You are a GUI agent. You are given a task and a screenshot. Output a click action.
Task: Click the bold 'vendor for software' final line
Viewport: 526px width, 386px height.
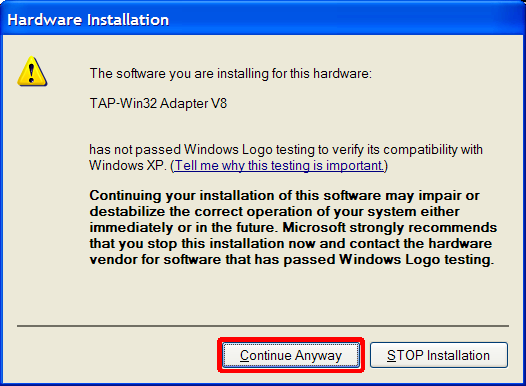[292, 260]
